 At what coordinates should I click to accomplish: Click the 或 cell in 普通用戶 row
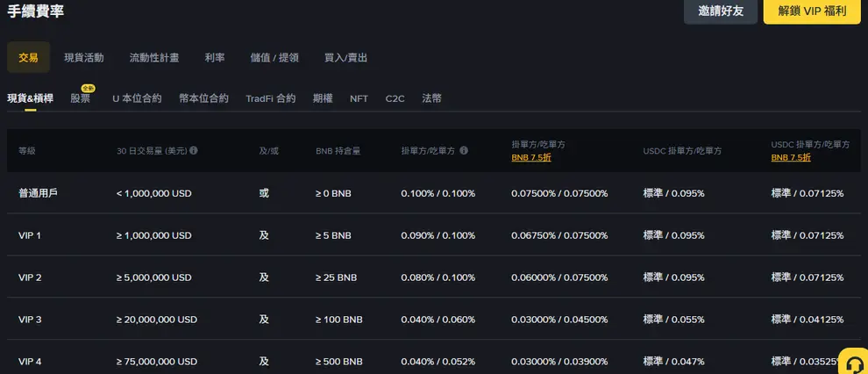click(264, 193)
